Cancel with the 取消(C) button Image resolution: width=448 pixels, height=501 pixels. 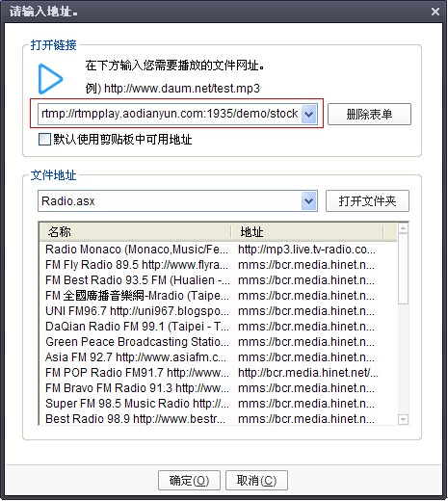[256, 481]
